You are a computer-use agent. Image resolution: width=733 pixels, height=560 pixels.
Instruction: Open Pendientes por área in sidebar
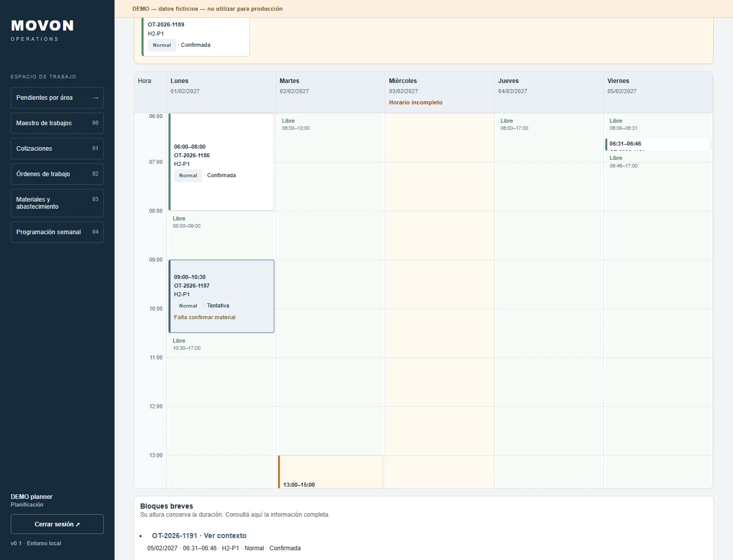point(57,98)
